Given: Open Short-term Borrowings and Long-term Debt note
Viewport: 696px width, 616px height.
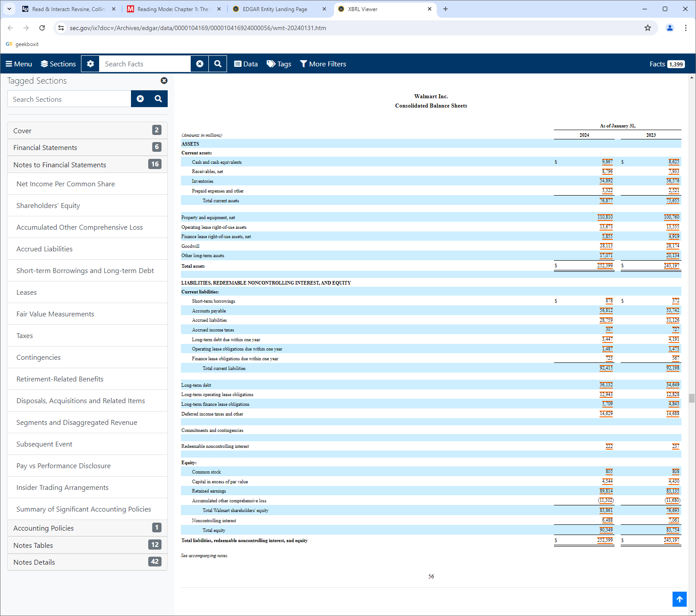Looking at the screenshot, I should click(87, 270).
